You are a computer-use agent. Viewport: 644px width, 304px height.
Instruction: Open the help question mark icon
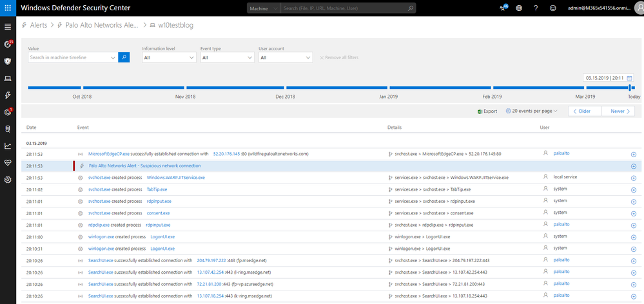point(536,8)
